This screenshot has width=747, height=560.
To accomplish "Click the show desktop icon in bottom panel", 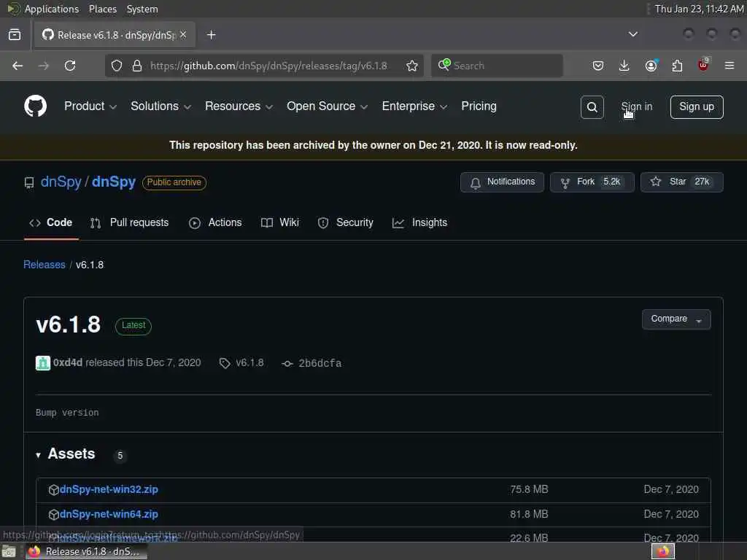I will pyautogui.click(x=9, y=551).
